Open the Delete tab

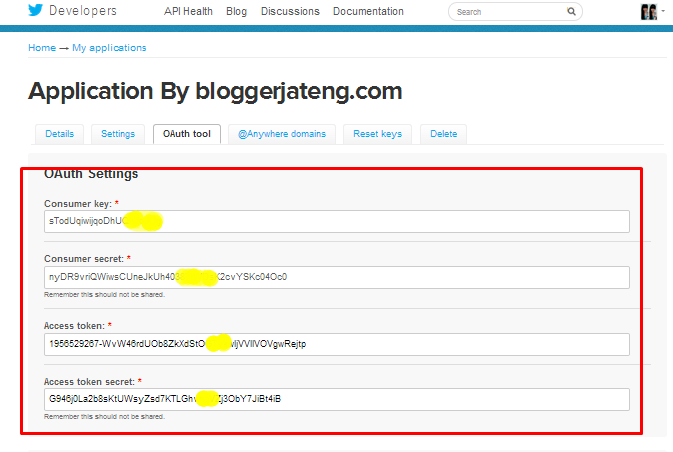[x=443, y=134]
